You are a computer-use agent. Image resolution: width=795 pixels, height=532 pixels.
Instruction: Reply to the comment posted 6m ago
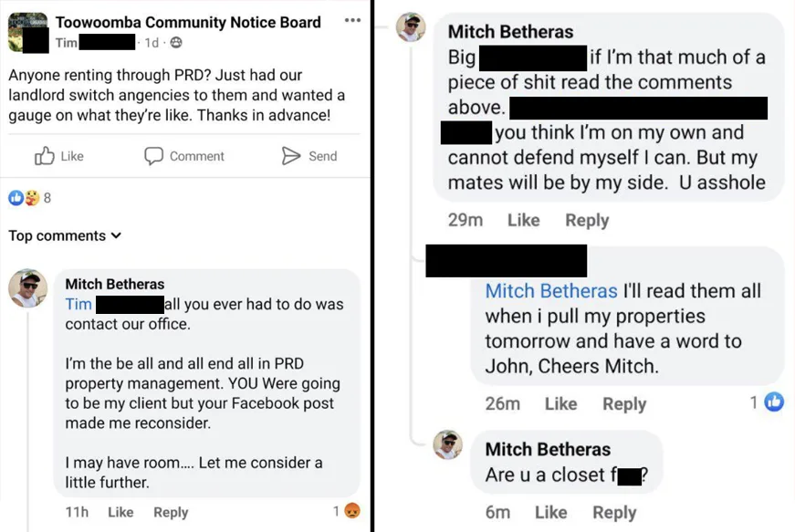click(614, 512)
